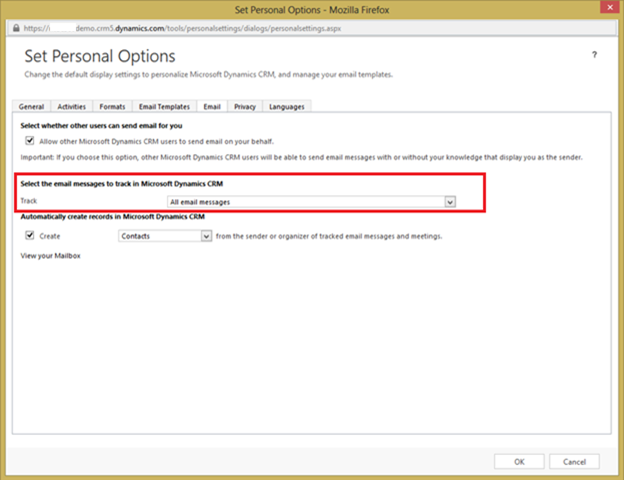
Task: Open the View your Mailbox link
Action: click(x=51, y=256)
